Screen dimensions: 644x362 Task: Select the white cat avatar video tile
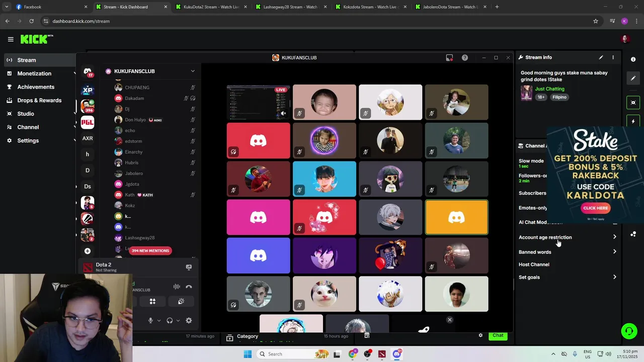(x=325, y=294)
